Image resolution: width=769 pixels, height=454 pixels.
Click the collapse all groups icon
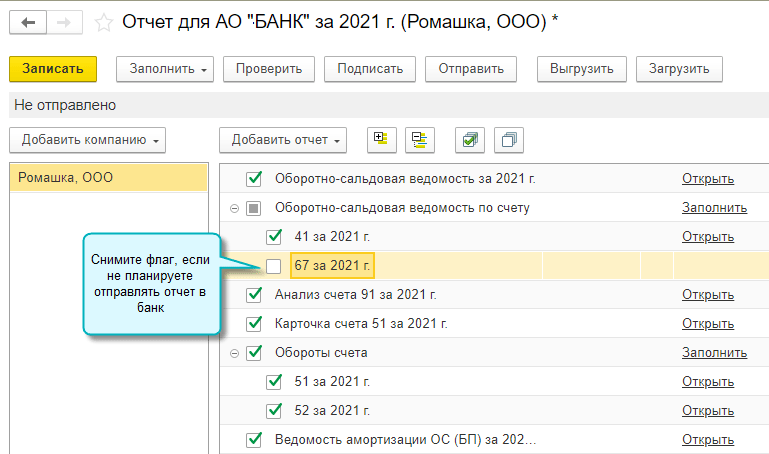[x=419, y=140]
